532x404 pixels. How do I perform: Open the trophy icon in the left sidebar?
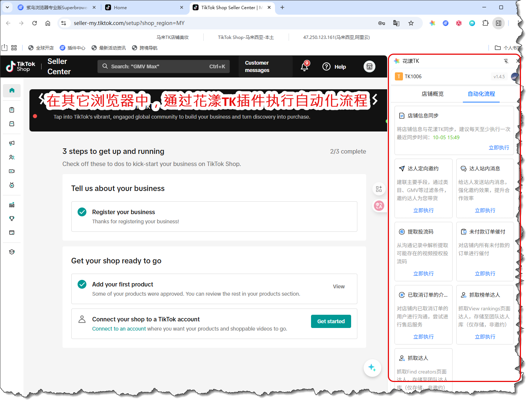point(12,219)
